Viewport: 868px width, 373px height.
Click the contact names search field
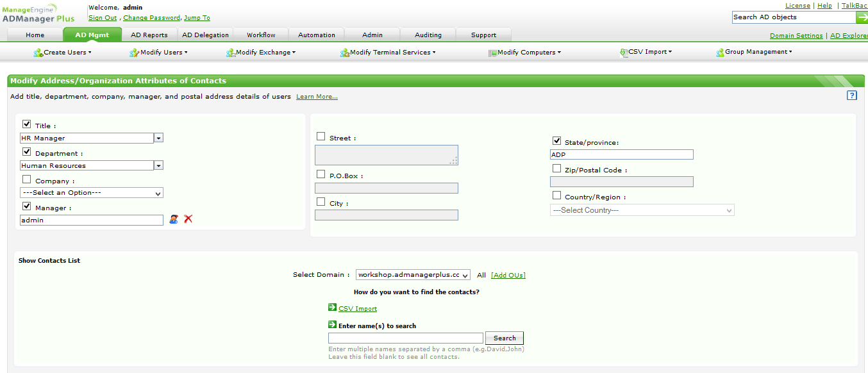(406, 338)
